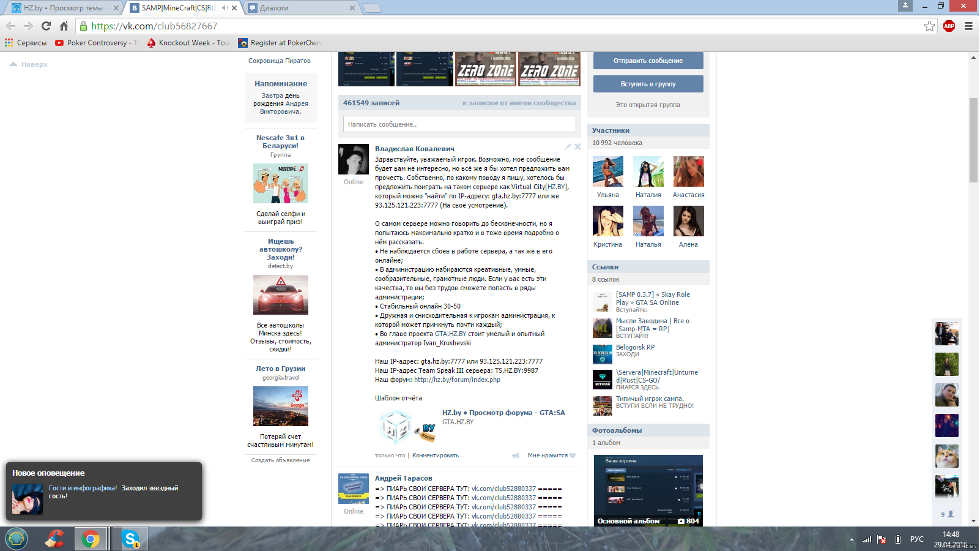Image resolution: width=980 pixels, height=551 pixels.
Task: Open Гости и инфографика notification link
Action: (83, 488)
